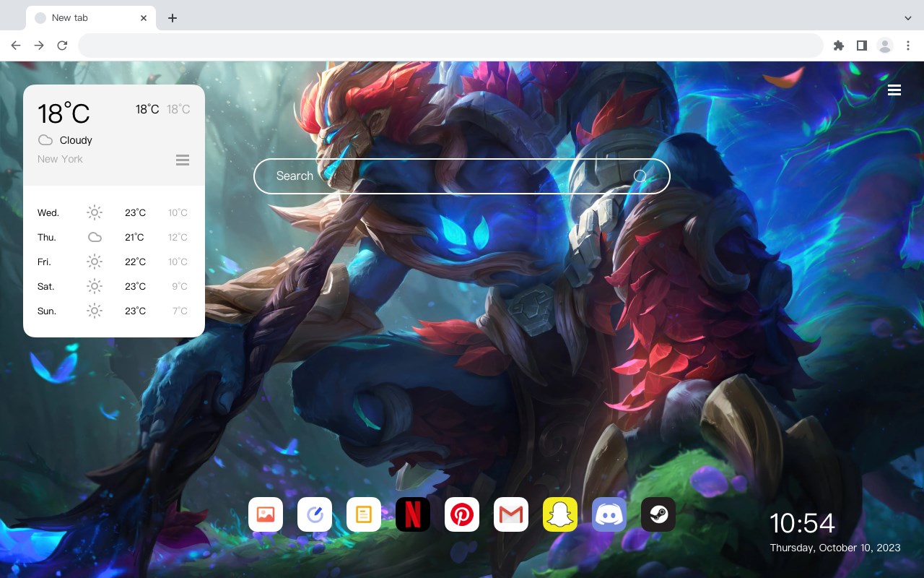
Task: Select the Sun. forecast row
Action: (114, 311)
